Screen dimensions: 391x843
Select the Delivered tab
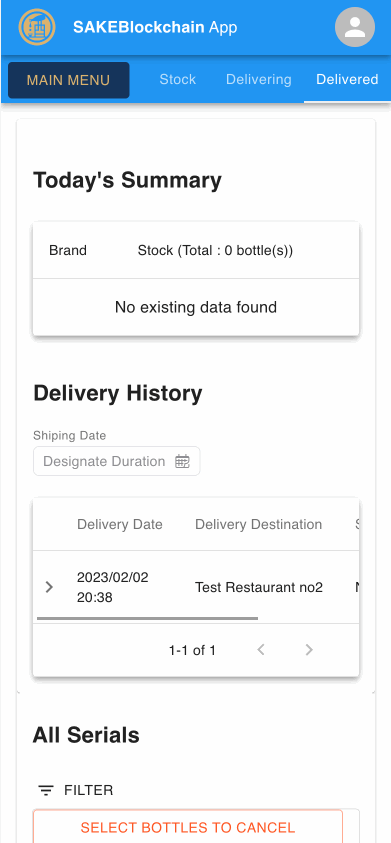click(x=347, y=80)
